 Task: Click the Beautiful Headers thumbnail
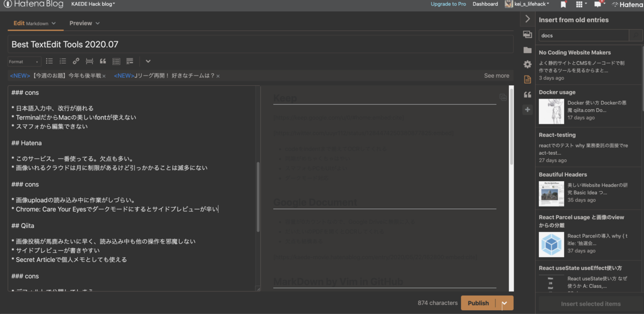pos(551,194)
